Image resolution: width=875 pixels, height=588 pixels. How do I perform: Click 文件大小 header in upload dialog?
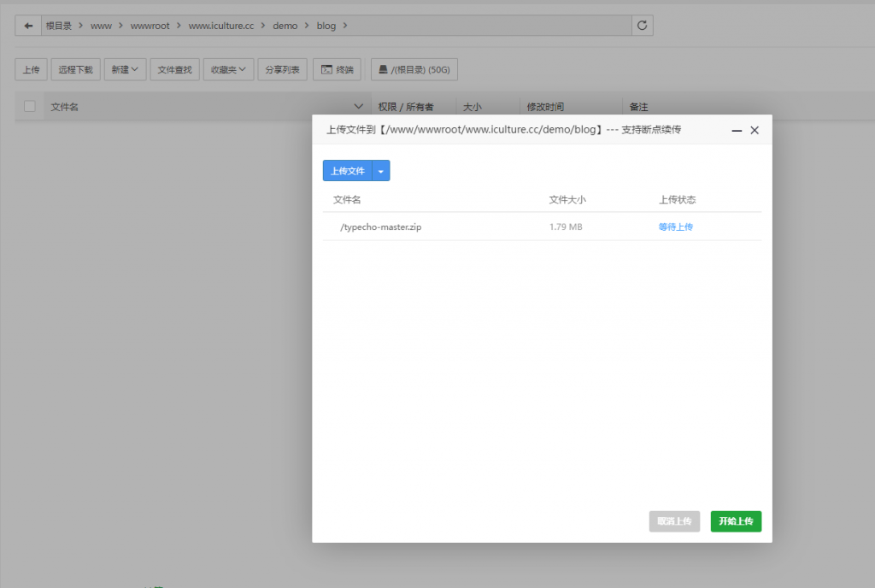click(x=567, y=200)
